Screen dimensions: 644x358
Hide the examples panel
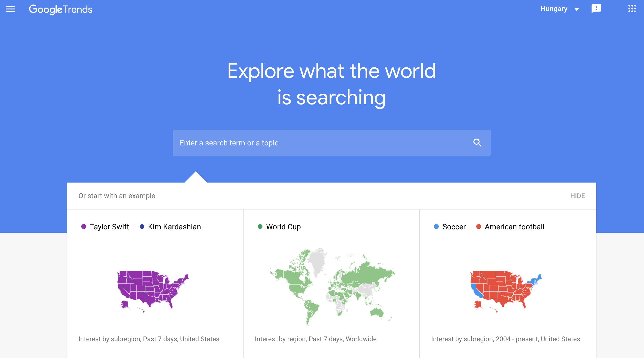(577, 196)
